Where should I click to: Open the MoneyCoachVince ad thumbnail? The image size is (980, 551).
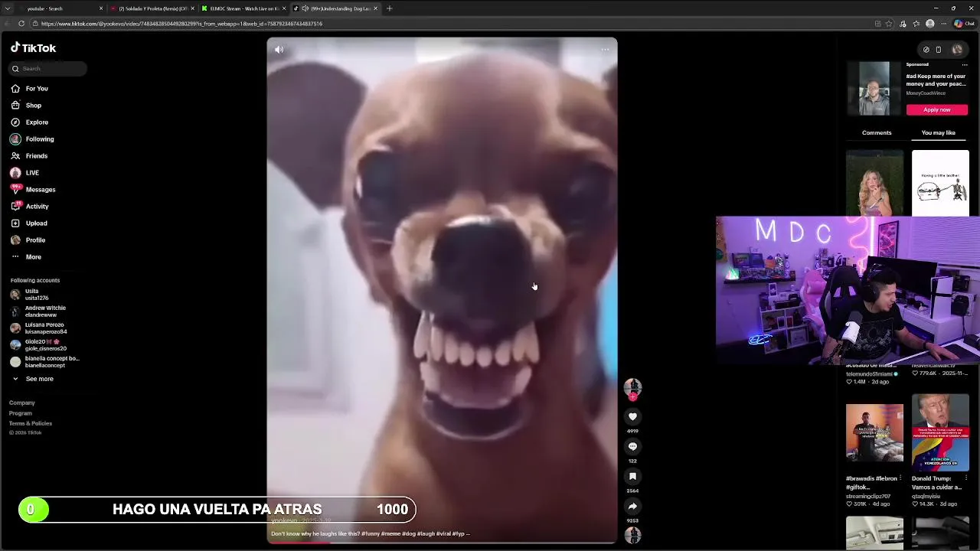tap(874, 88)
